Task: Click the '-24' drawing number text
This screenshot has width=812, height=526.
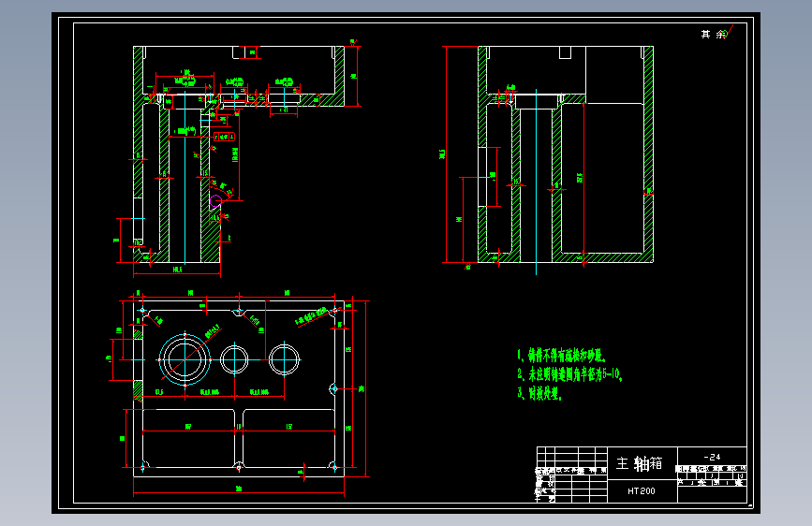Action: click(x=712, y=457)
